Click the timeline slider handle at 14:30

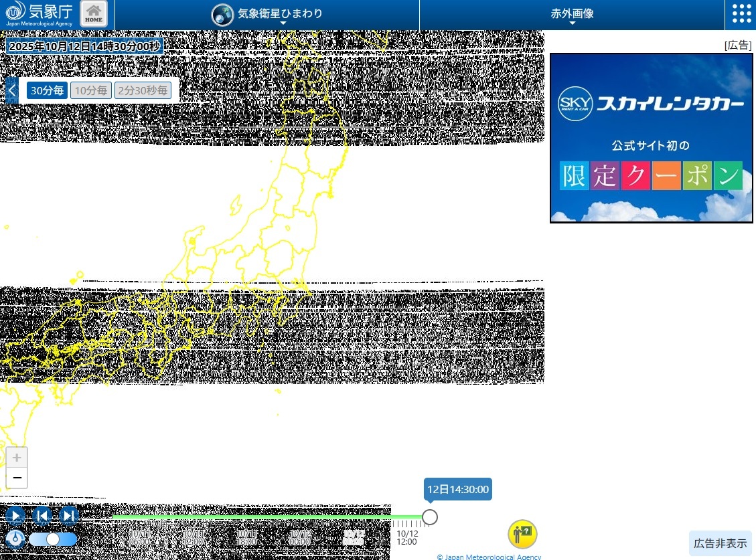(430, 517)
